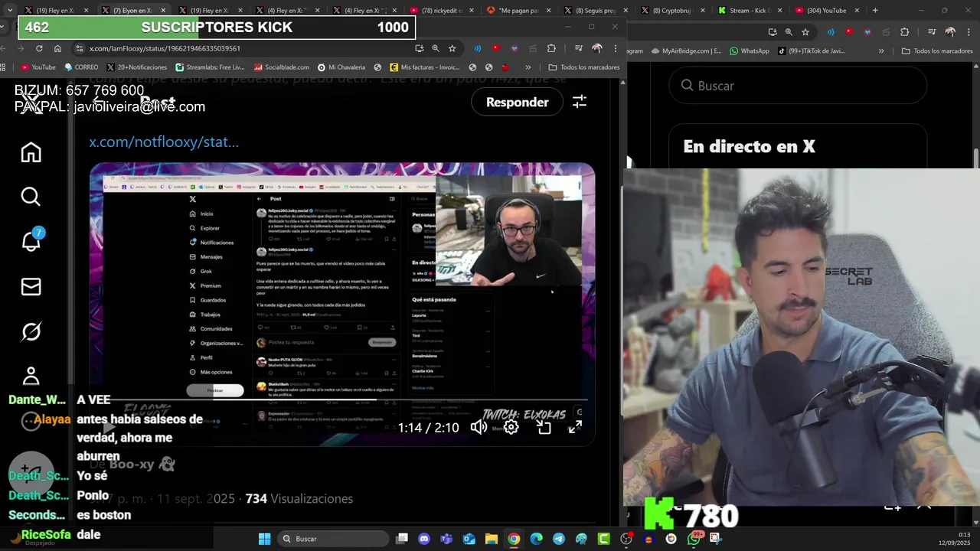Open YouTube bookmark in front window bookmarks bar

(x=38, y=67)
